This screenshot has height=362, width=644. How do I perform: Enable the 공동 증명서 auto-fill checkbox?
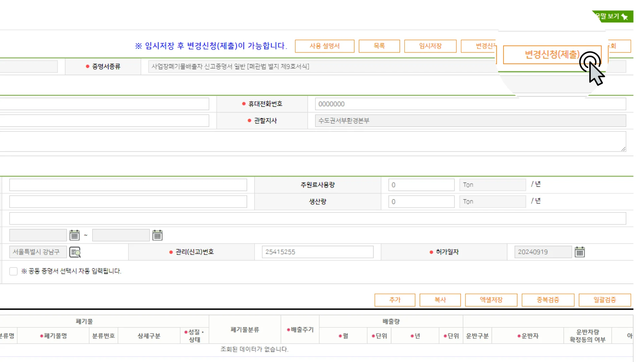tap(13, 271)
